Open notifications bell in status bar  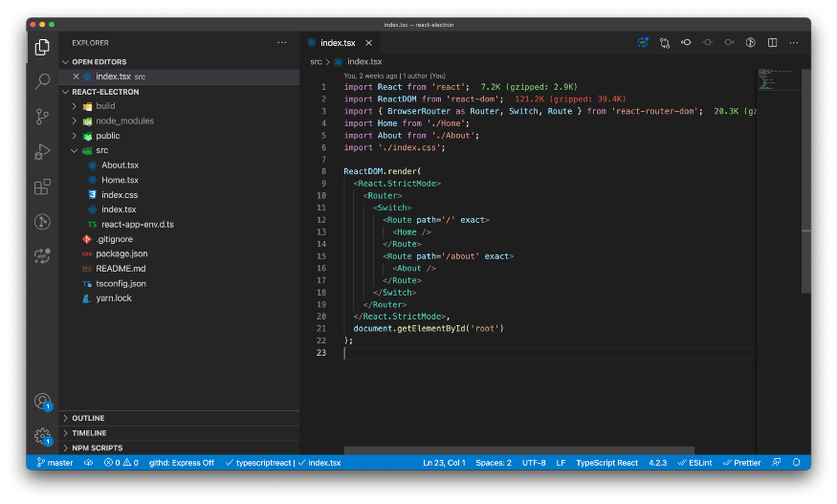pos(797,463)
